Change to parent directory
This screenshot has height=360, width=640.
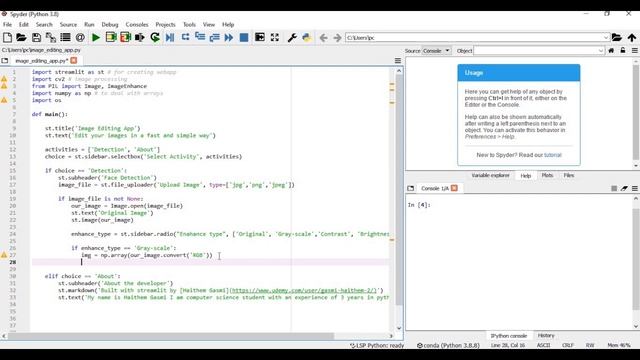coord(632,38)
